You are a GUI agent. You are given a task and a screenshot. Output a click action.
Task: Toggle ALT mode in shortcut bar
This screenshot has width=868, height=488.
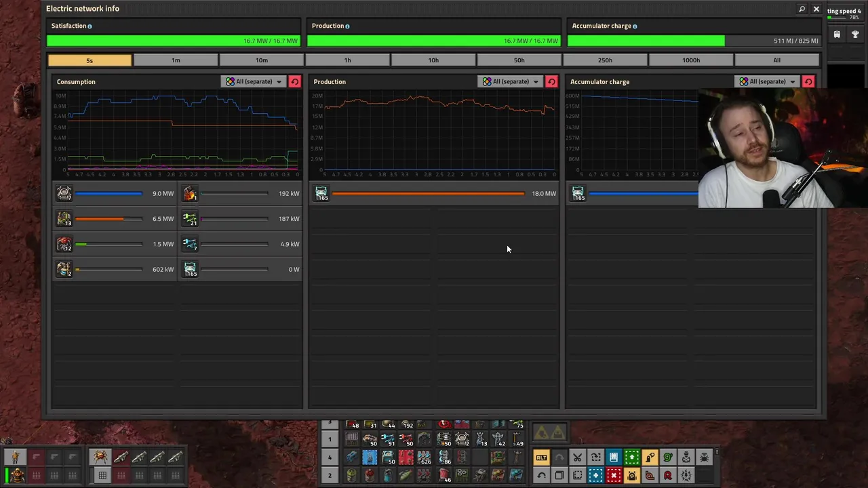[541, 457]
